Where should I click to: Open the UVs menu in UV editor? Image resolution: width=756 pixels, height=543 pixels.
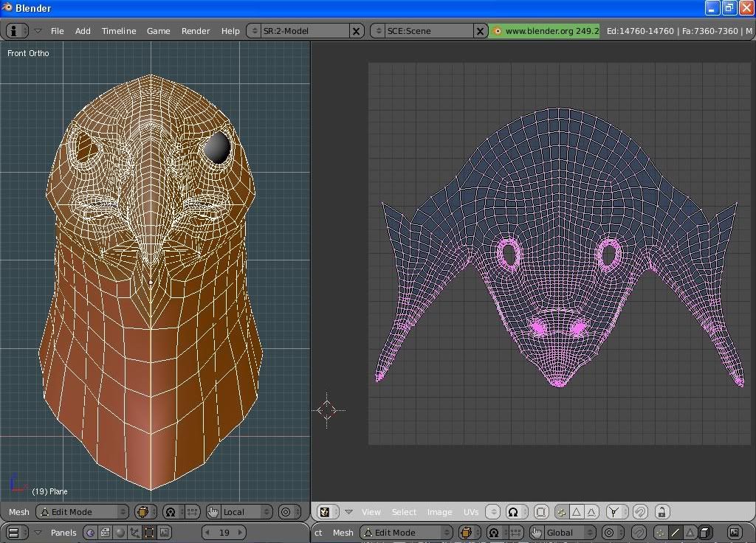(470, 511)
